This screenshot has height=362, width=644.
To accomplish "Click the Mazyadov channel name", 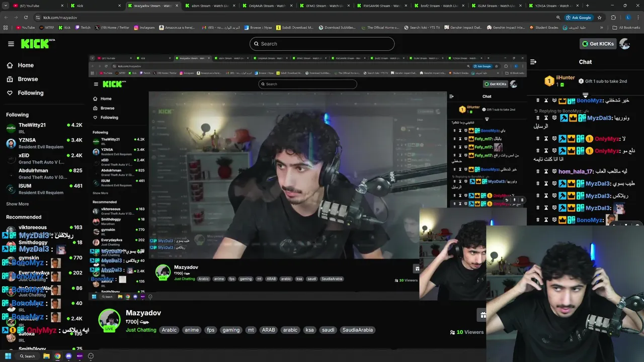I will coord(143,313).
